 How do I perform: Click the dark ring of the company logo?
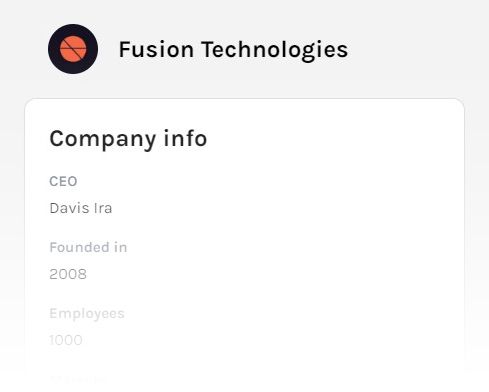[54, 49]
